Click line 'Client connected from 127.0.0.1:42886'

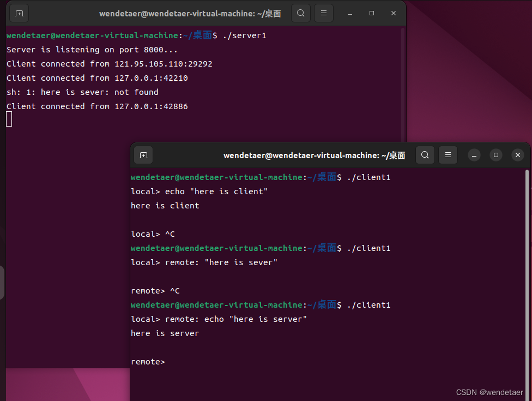pos(97,106)
